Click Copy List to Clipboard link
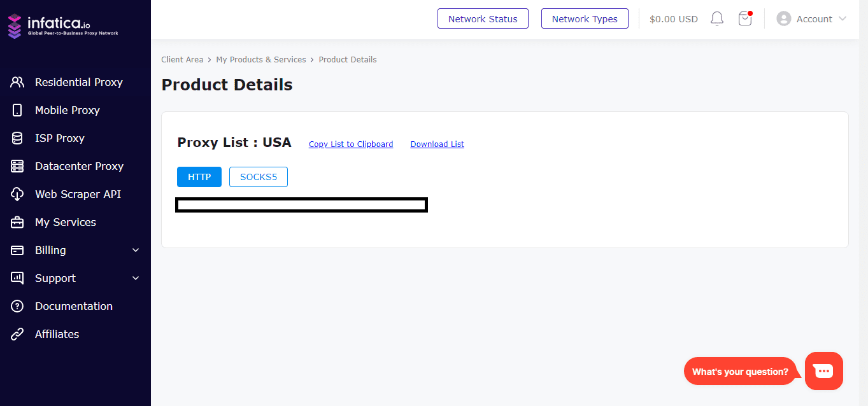Viewport: 868px width, 406px height. click(351, 144)
